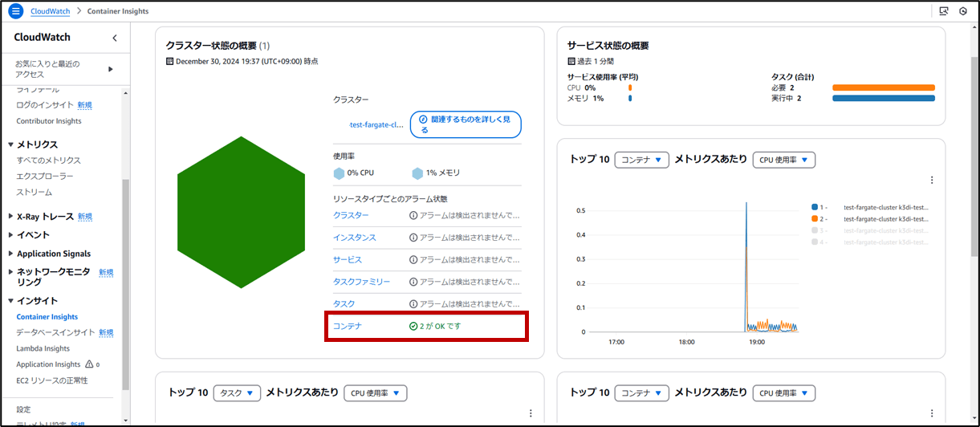The width and height of the screenshot is (980, 427).
Task: Open the test-fargate-cl... cluster link
Action: point(376,124)
